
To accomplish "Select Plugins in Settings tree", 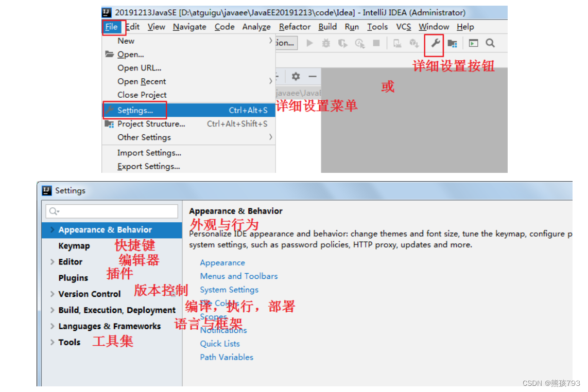I will (73, 278).
